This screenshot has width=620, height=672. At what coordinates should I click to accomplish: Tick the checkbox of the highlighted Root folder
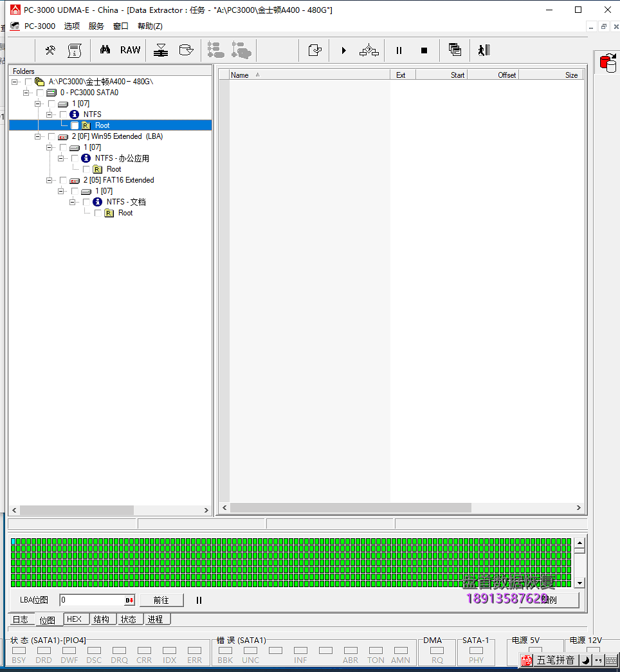click(x=75, y=125)
